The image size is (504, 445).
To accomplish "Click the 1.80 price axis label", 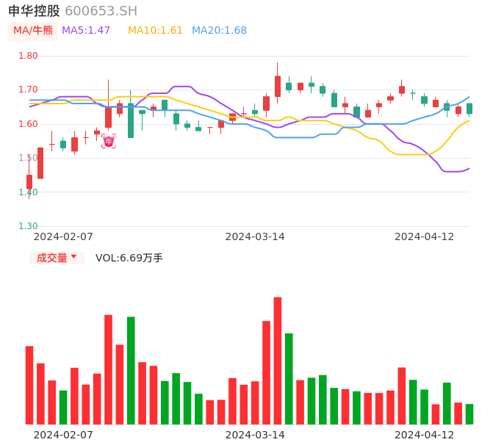I will [28, 56].
